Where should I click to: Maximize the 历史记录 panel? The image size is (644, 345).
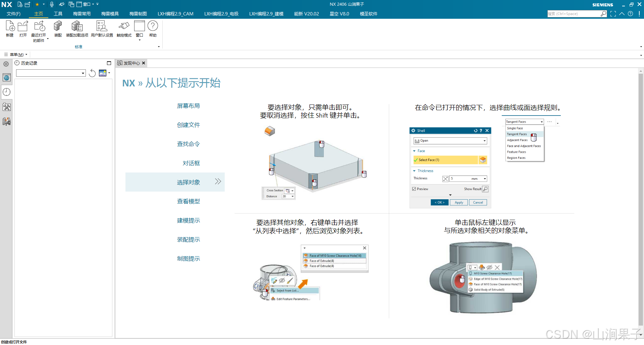109,63
